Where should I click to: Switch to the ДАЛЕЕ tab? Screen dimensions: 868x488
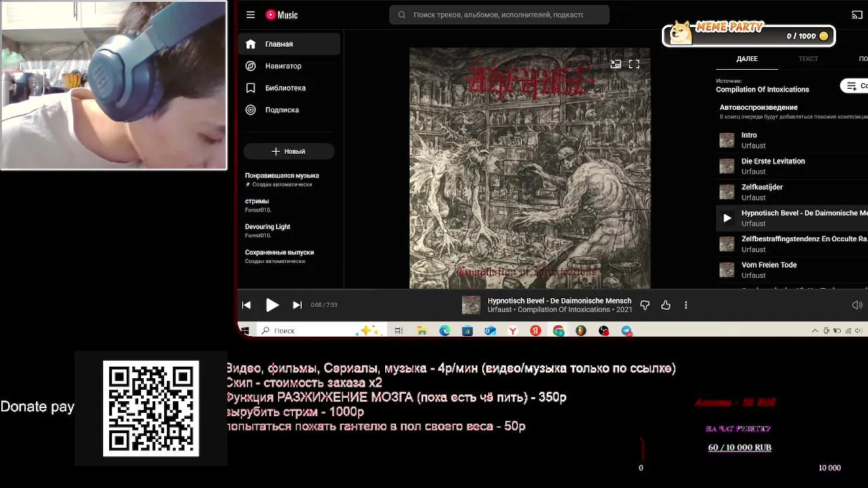tap(747, 59)
